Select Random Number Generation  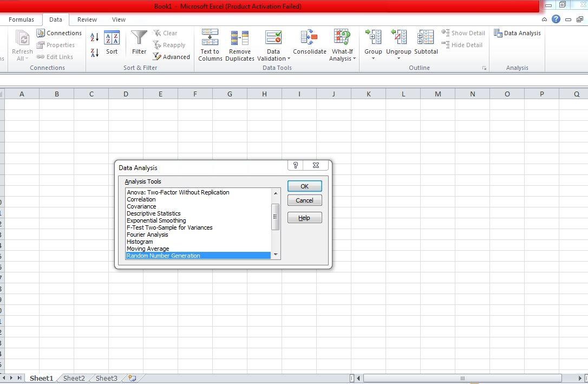coord(198,256)
